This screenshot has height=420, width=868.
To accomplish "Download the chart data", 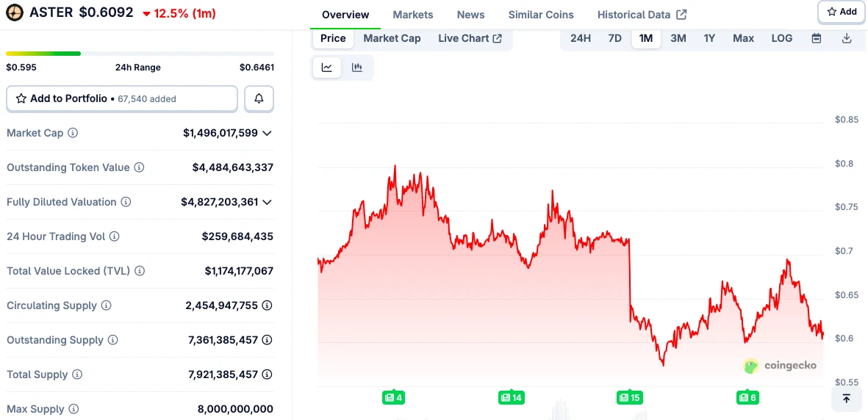I will tap(847, 38).
